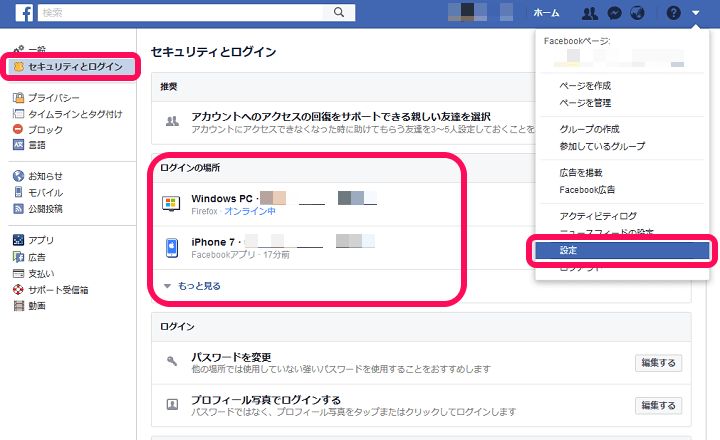Open サポート受信箱 in sidebar
Screen dimensions: 720x440
click(x=58, y=290)
